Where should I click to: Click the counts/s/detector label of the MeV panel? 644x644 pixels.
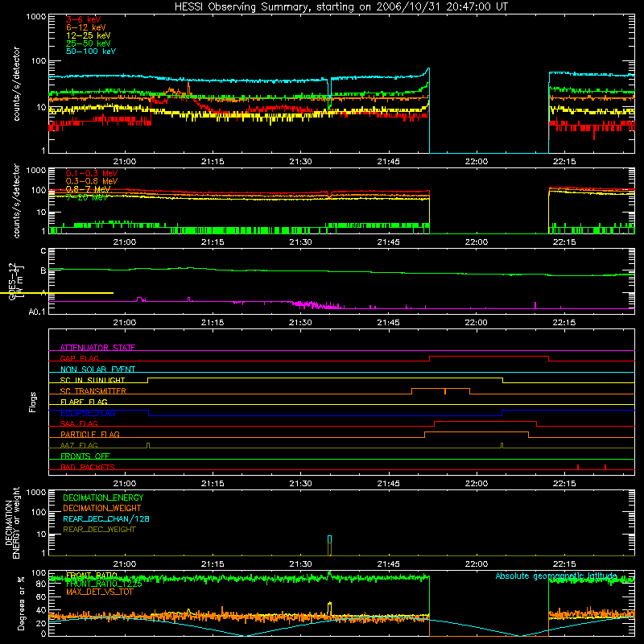pos(16,200)
